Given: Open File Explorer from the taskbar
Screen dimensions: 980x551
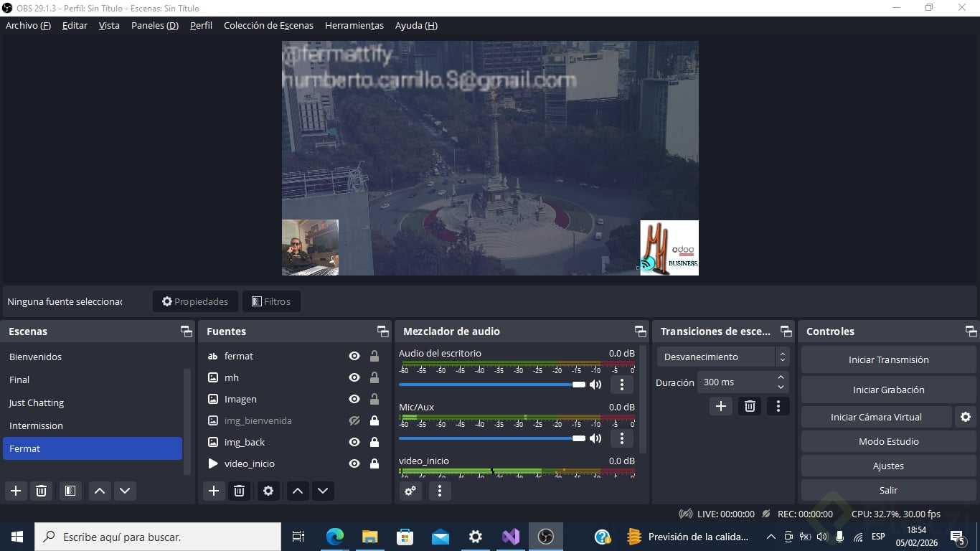Looking at the screenshot, I should point(370,537).
